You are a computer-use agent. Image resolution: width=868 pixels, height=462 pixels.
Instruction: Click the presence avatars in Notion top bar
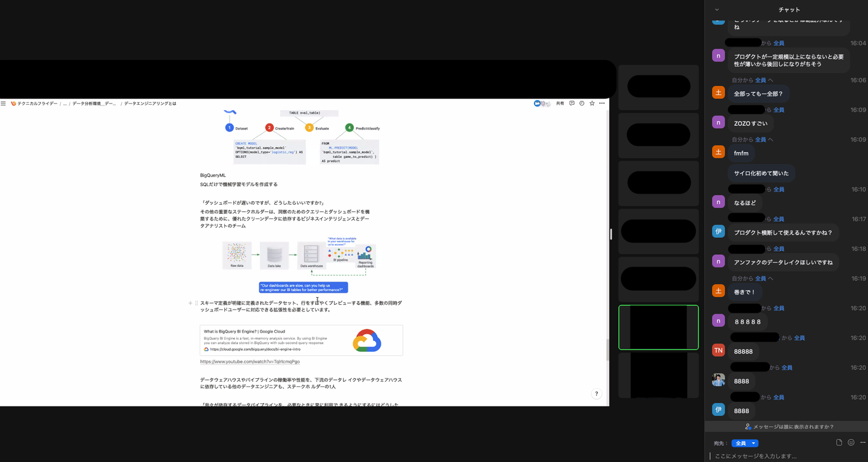tap(542, 104)
